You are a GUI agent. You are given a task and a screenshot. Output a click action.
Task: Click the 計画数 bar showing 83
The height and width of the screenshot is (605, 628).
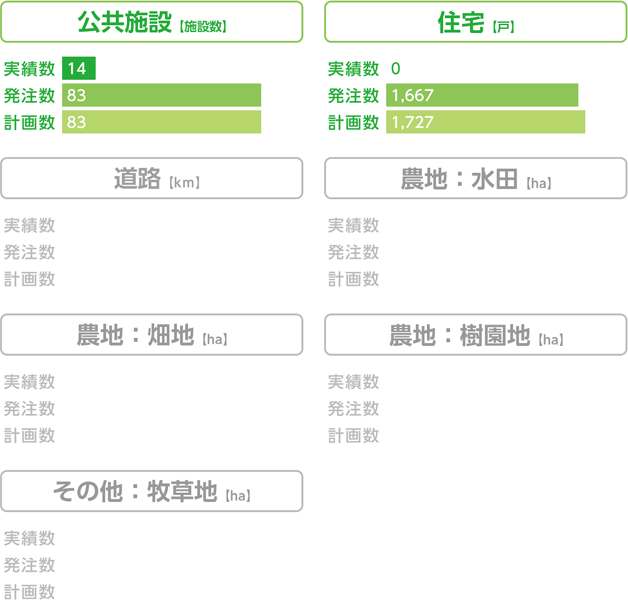pos(161,122)
